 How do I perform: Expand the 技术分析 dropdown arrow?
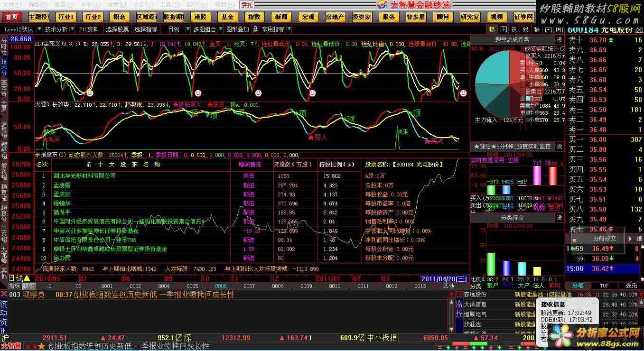click(72, 29)
